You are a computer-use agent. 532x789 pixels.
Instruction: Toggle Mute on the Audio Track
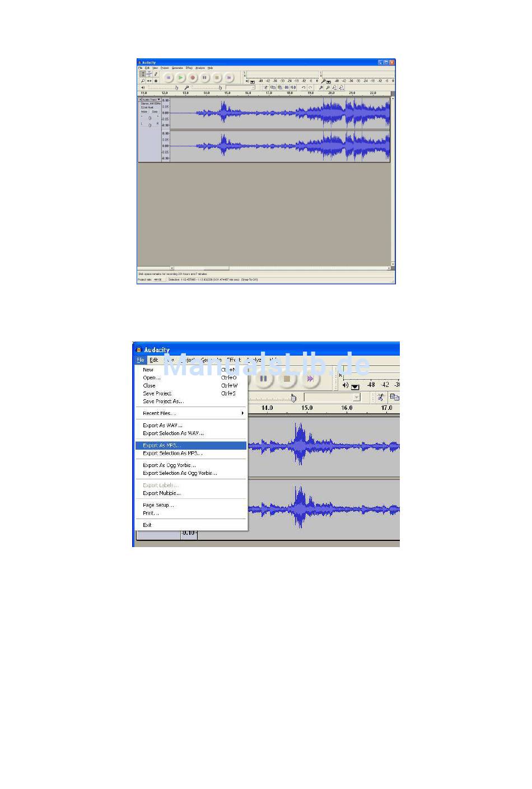click(x=144, y=111)
